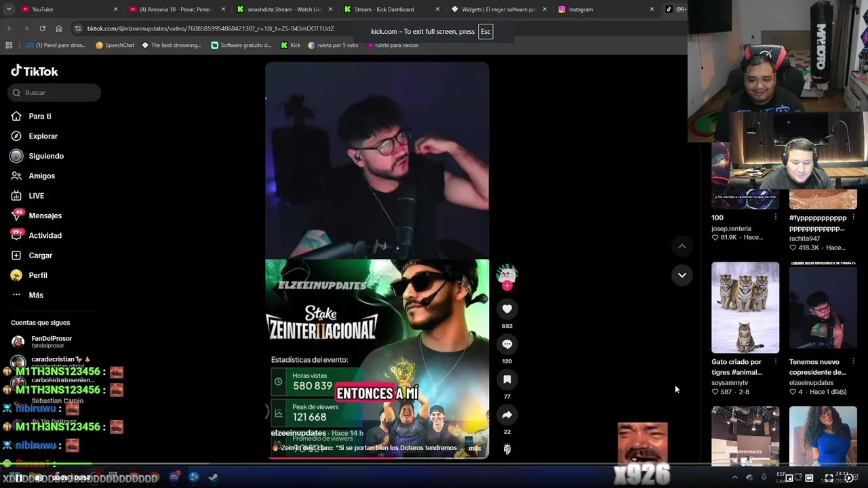The height and width of the screenshot is (488, 868).
Task: View site information icon in address bar
Action: point(78,28)
